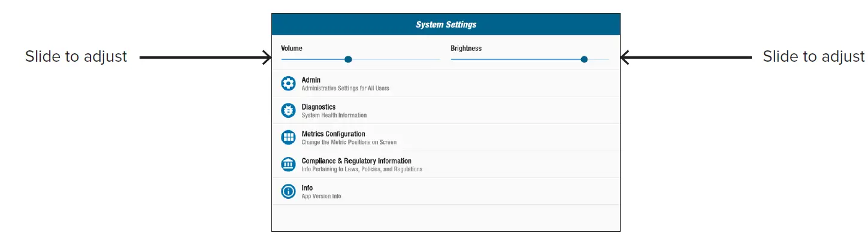The width and height of the screenshot is (868, 245).
Task: Click the System Settings title bar
Action: click(446, 25)
